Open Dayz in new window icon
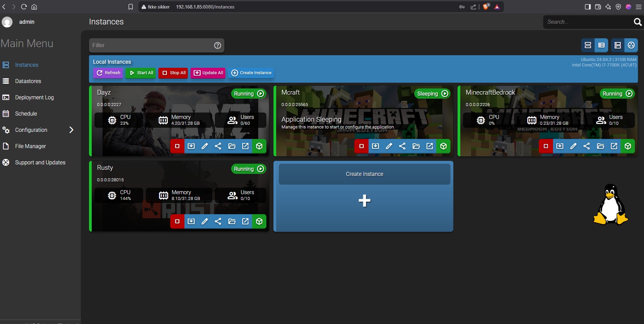The width and height of the screenshot is (644, 324). point(245,146)
